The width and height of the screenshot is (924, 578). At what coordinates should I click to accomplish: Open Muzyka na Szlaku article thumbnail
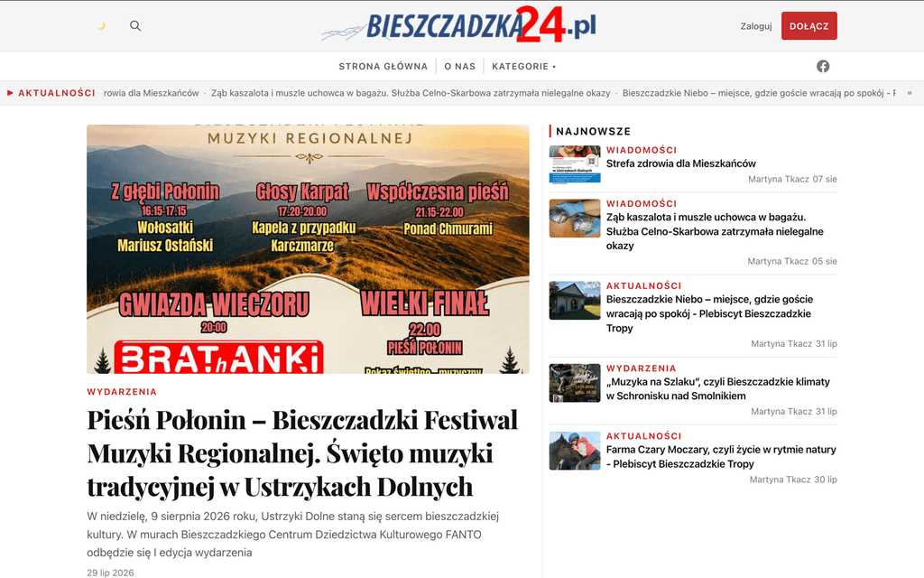pos(575,383)
